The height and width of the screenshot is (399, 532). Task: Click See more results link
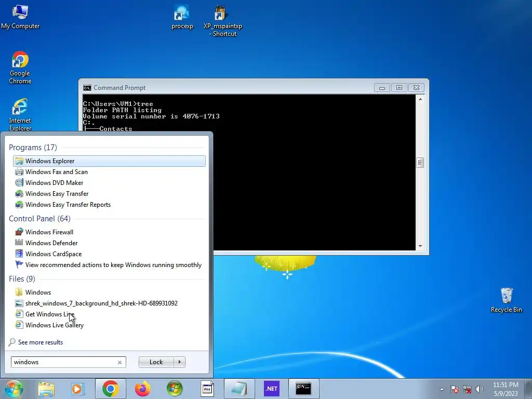tap(41, 342)
